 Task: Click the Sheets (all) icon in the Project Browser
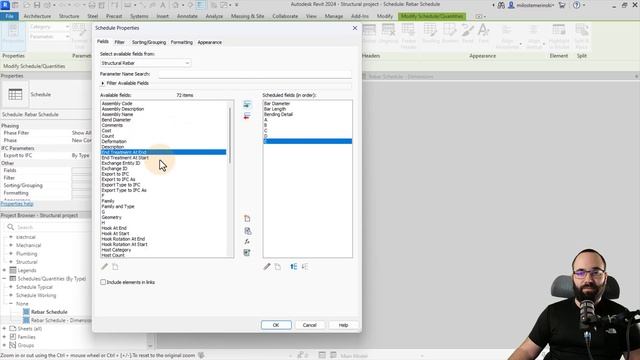[x=13, y=329]
